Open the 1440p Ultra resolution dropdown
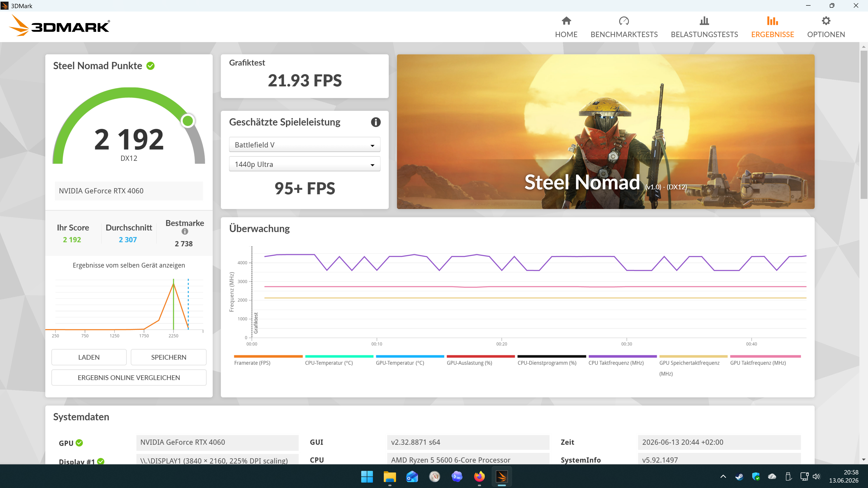The height and width of the screenshot is (488, 868). click(305, 164)
